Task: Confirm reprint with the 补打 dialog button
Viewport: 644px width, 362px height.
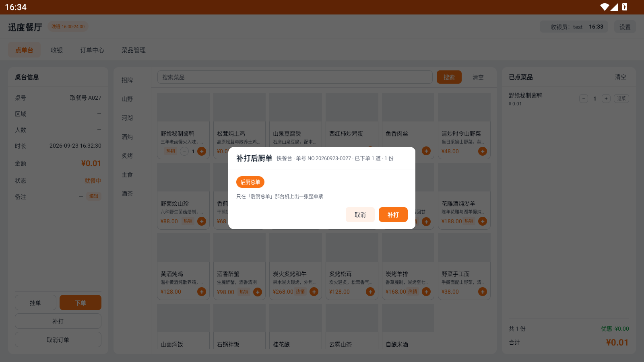Action: [x=393, y=215]
